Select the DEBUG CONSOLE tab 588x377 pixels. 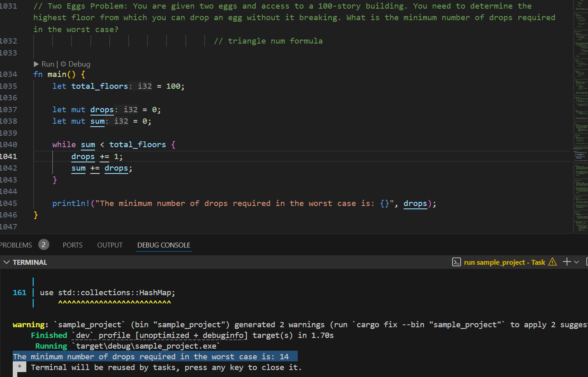tap(164, 245)
